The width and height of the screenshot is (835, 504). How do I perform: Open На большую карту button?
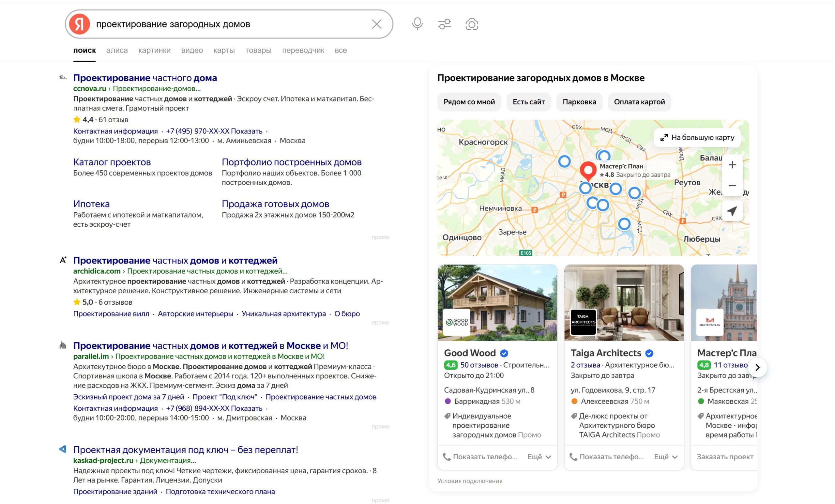pyautogui.click(x=697, y=137)
